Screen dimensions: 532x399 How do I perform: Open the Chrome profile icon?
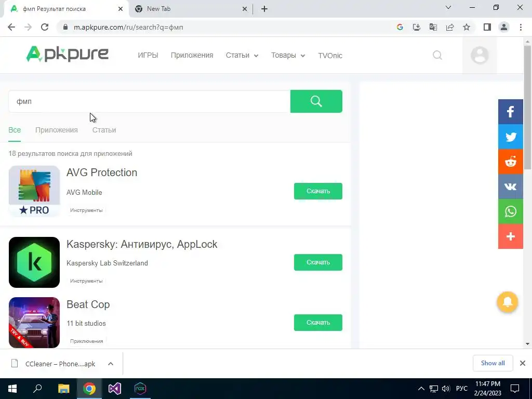point(504,27)
